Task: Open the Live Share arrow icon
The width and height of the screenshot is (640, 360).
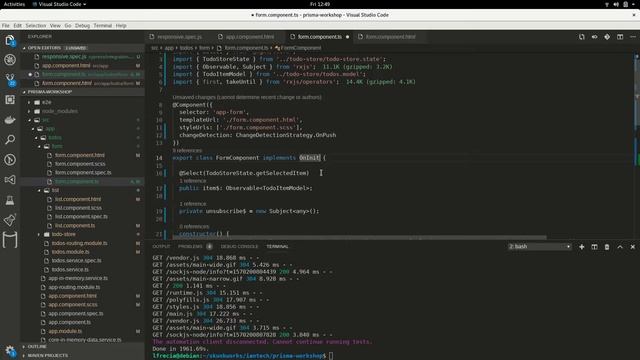Action: [x=10, y=180]
